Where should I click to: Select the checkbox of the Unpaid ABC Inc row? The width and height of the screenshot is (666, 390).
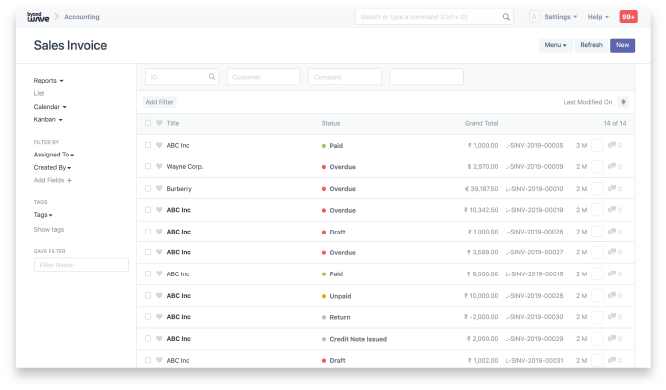pos(148,295)
